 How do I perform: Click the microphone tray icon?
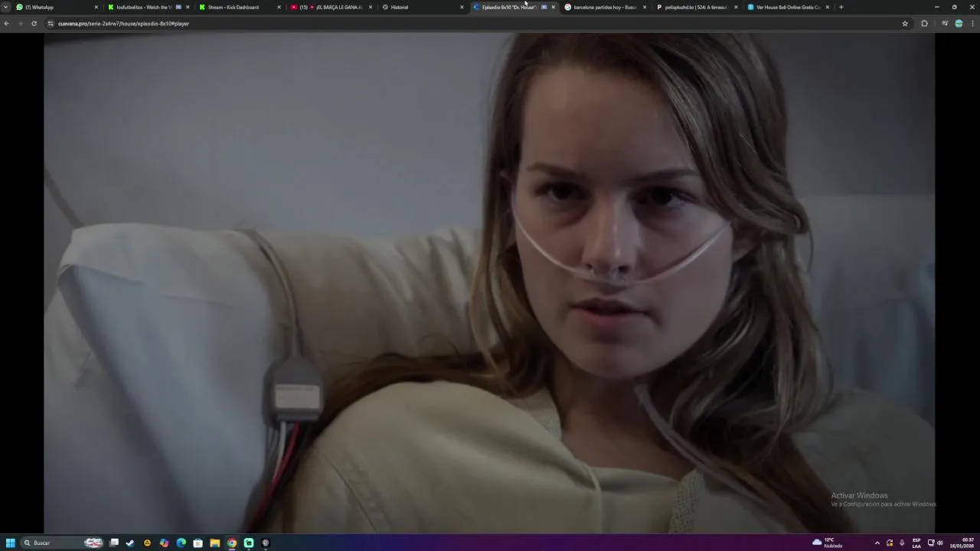click(x=902, y=543)
